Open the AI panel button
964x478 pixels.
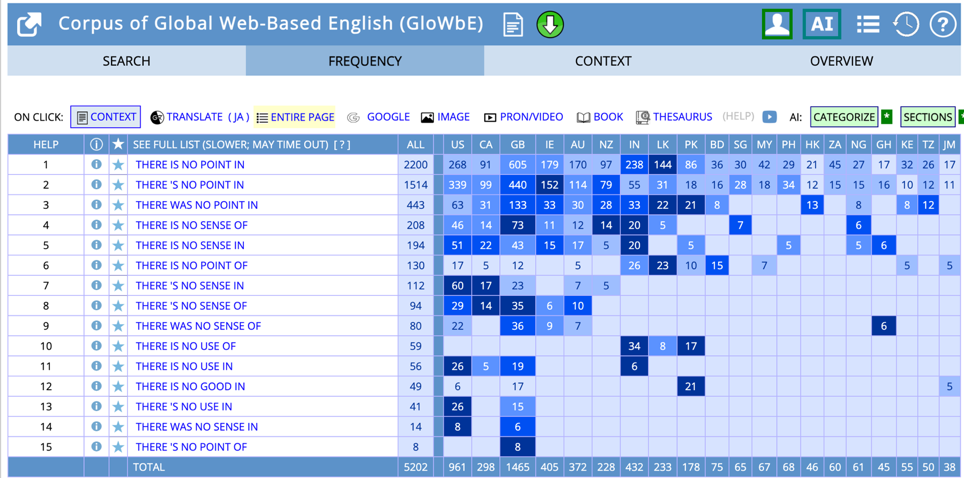[x=822, y=25]
